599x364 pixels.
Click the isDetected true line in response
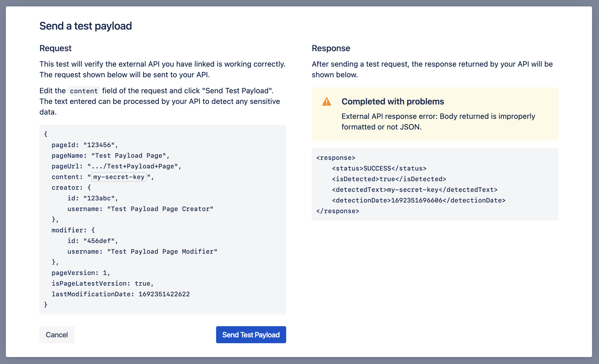[389, 179]
